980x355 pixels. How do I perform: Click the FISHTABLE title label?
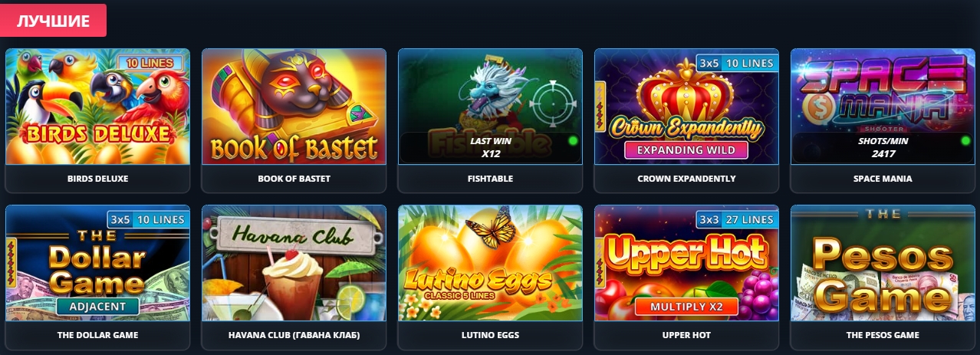490,179
